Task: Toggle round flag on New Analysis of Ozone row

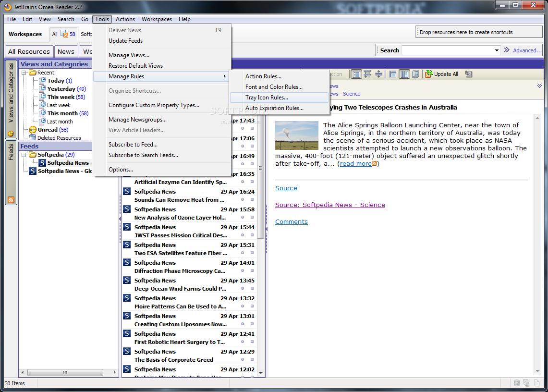Action: (x=242, y=217)
